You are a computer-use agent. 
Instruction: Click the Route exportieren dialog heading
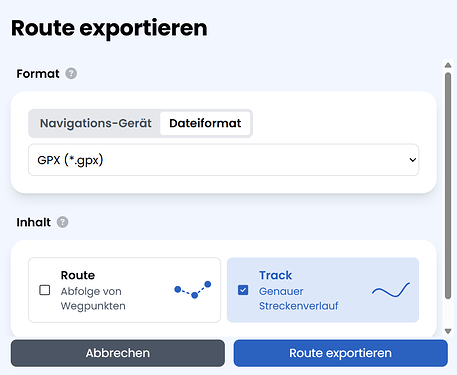pyautogui.click(x=109, y=28)
